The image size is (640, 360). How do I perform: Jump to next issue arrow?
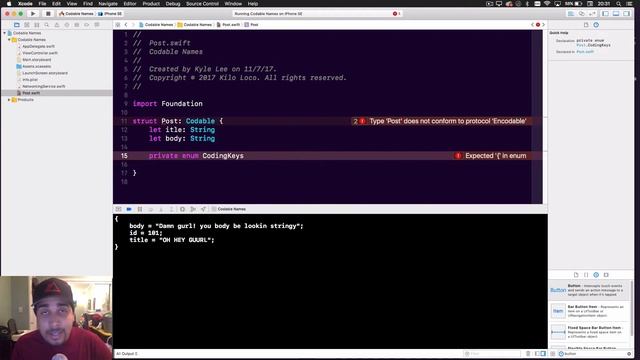pos(543,25)
